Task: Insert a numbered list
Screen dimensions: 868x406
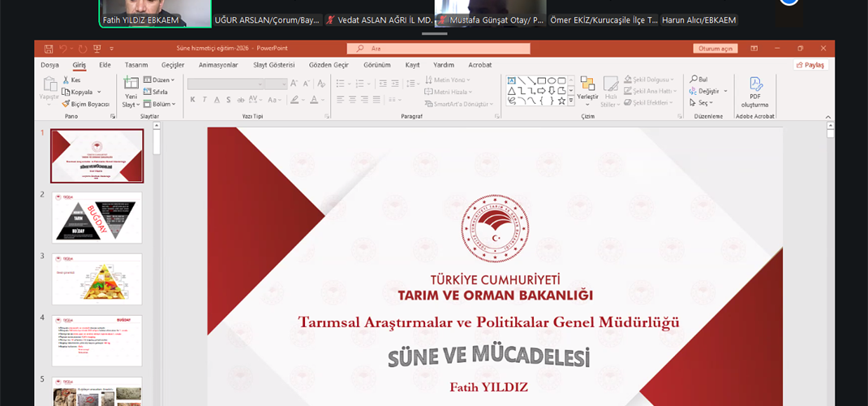Action: click(x=360, y=84)
